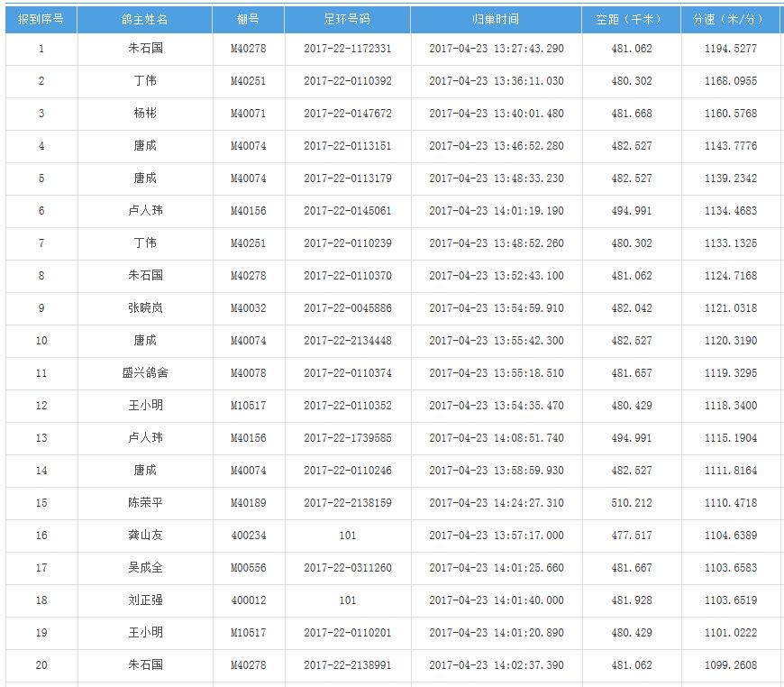Viewport: 784px width, 687px height.
Task: Click the 报到序号 column header
Action: click(41, 19)
